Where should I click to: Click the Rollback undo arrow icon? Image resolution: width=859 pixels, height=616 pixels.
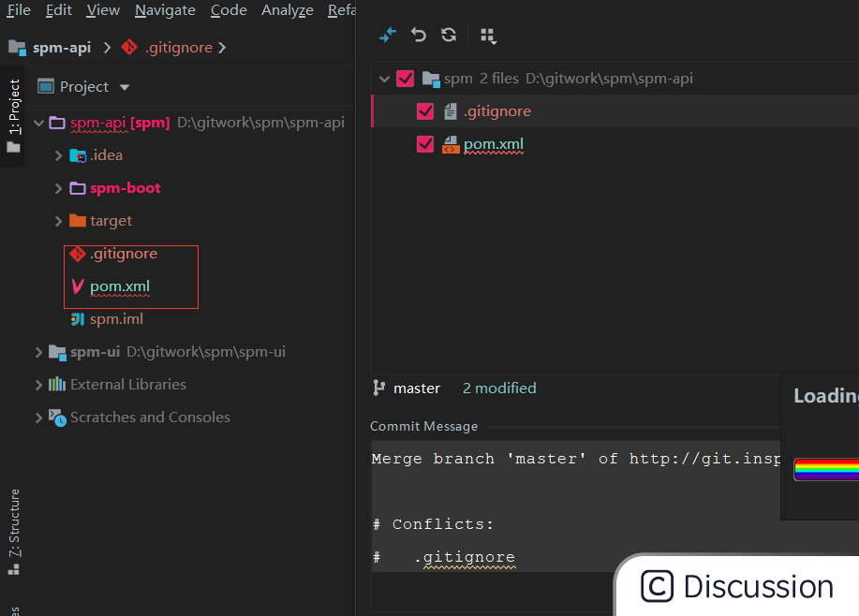(419, 35)
